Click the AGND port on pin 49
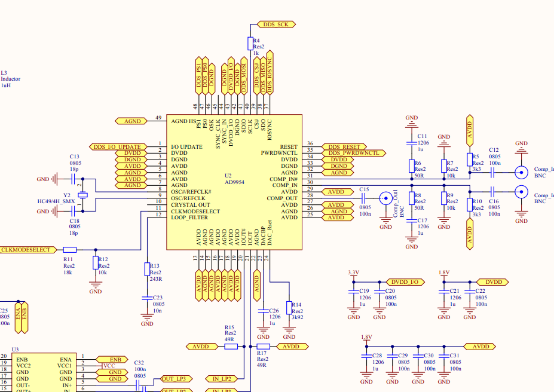 pyautogui.click(x=131, y=121)
